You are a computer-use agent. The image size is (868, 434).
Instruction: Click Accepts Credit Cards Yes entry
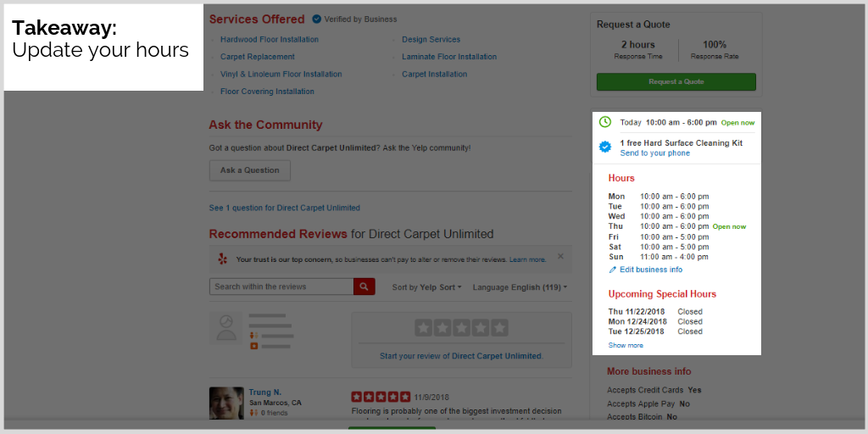[654, 390]
